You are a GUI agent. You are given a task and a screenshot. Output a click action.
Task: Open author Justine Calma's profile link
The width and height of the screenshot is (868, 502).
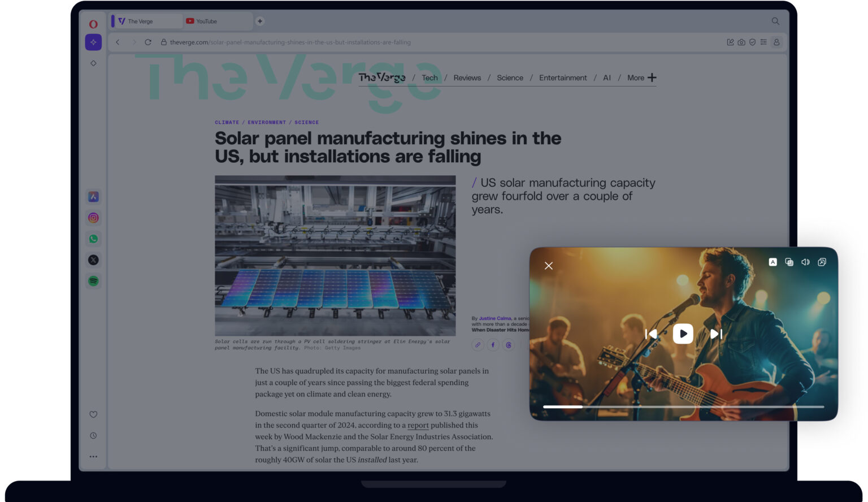(x=494, y=318)
